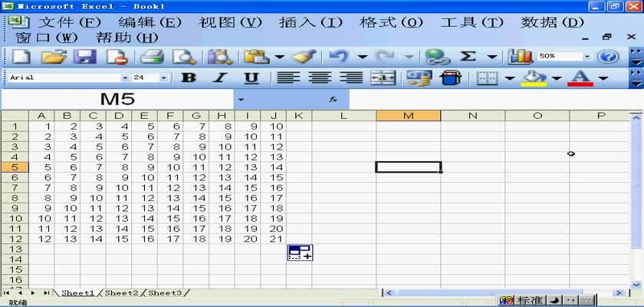The width and height of the screenshot is (644, 307).
Task: Open Print Preview from the toolbar
Action: pos(184,57)
